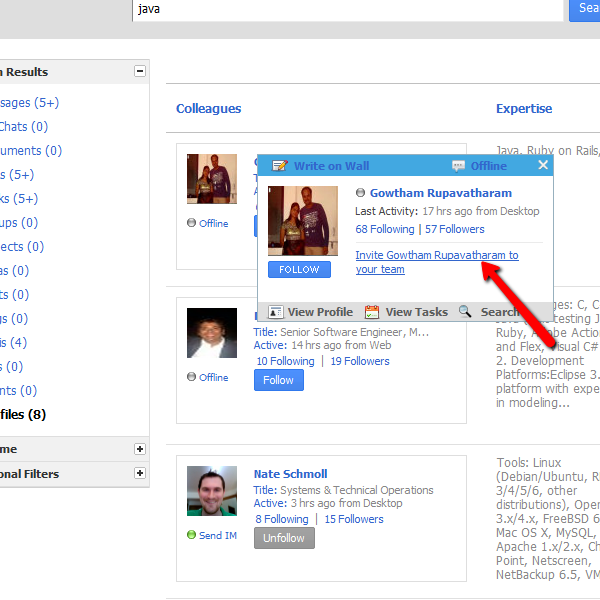Click Colleagues column header
600x600 pixels.
[x=209, y=109]
